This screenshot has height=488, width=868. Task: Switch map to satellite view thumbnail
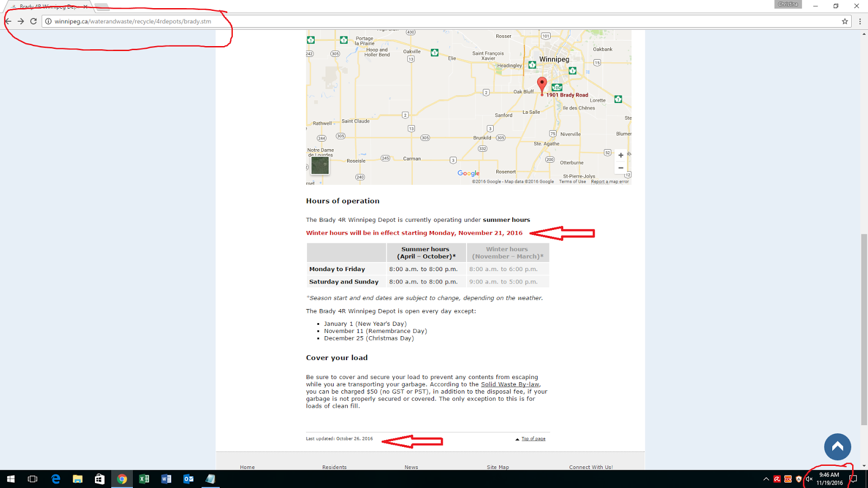tap(320, 165)
